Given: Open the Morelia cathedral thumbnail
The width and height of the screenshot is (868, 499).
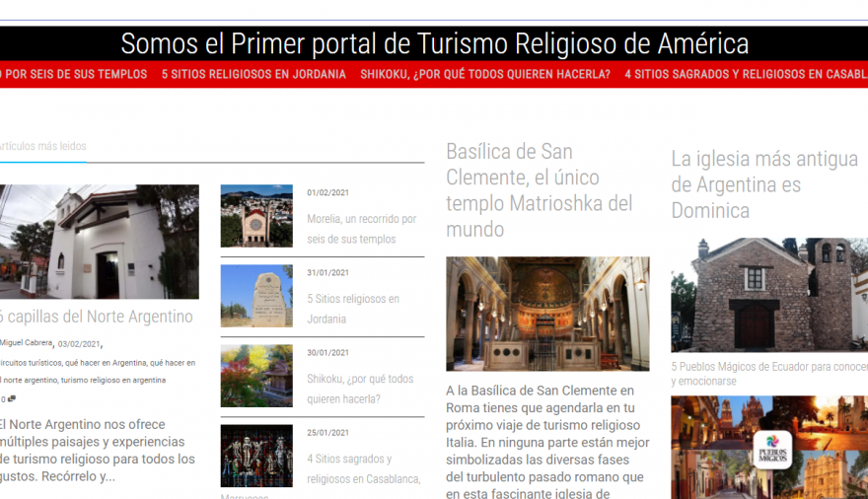Looking at the screenshot, I should click(256, 215).
